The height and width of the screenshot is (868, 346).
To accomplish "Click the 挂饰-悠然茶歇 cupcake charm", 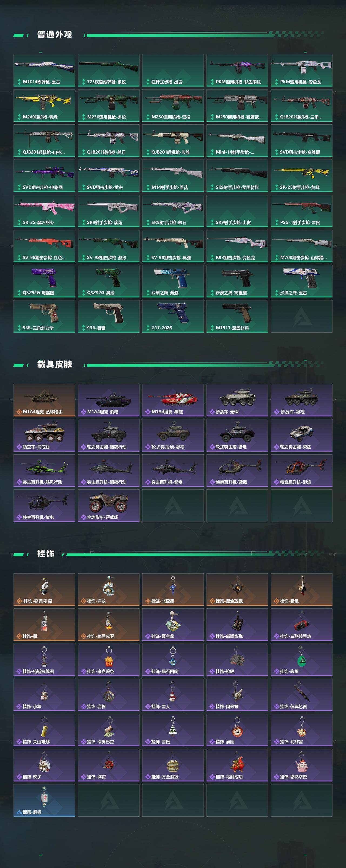I will coord(301,765).
